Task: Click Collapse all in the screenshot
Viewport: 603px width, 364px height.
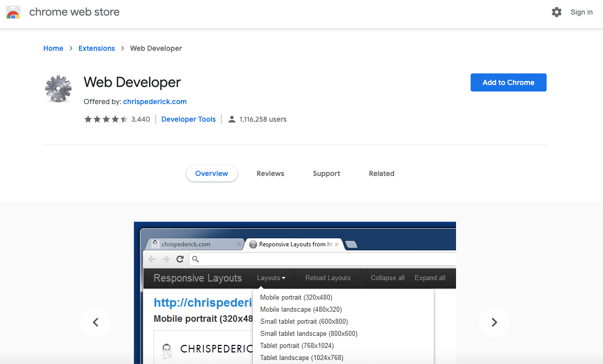Action: pyautogui.click(x=388, y=278)
